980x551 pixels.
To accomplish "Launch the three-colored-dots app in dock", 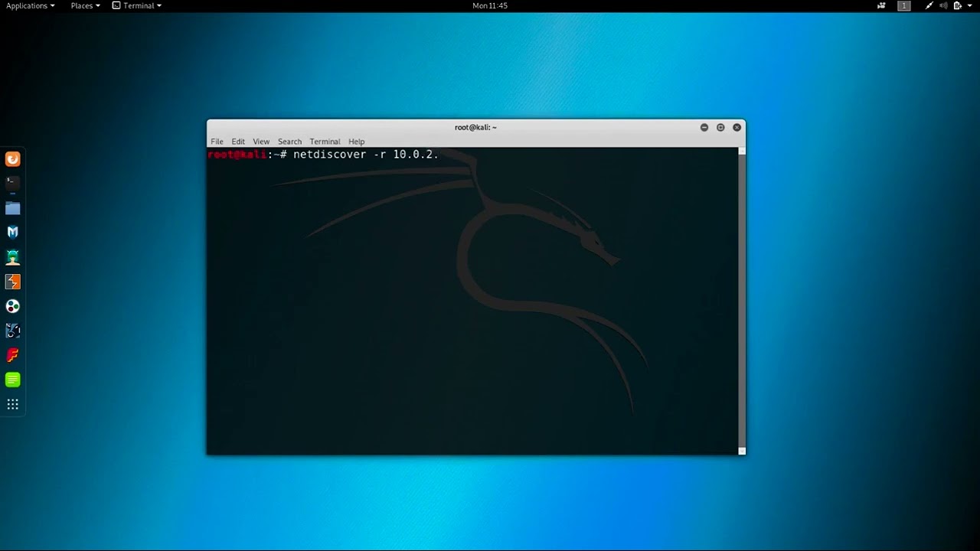I will (x=12, y=306).
